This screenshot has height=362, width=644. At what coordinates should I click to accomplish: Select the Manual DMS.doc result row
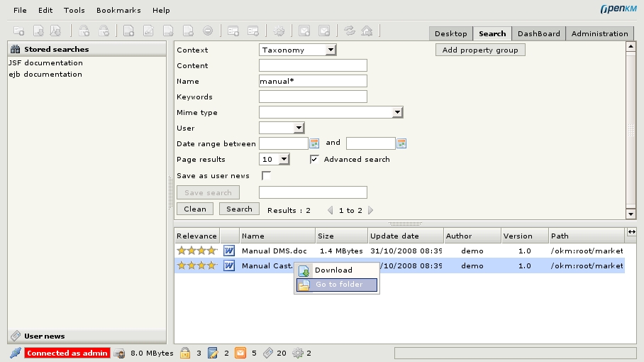coord(399,251)
